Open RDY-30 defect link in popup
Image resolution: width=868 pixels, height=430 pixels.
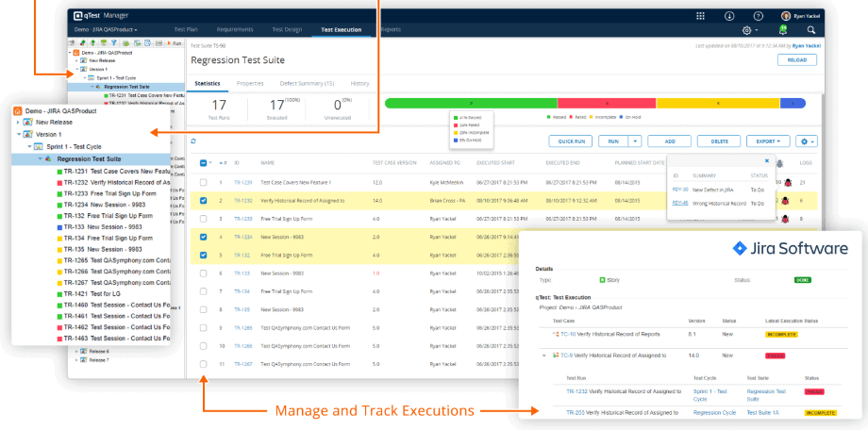(680, 190)
